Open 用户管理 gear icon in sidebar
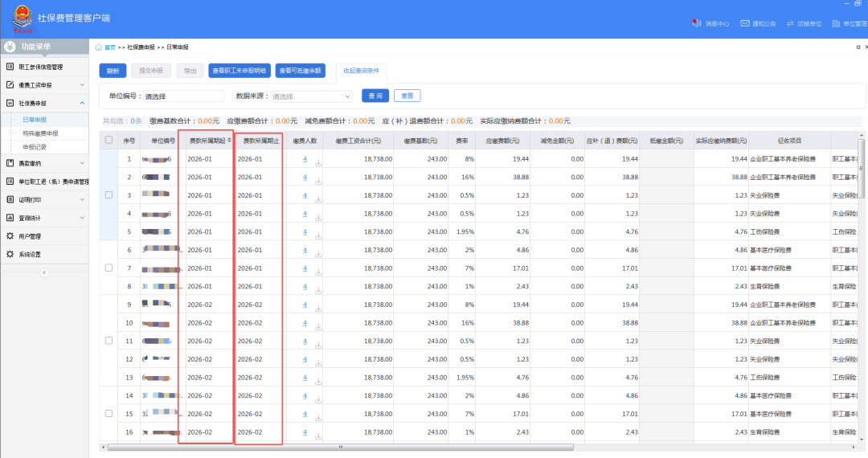Image resolution: width=868 pixels, height=458 pixels. (10, 235)
